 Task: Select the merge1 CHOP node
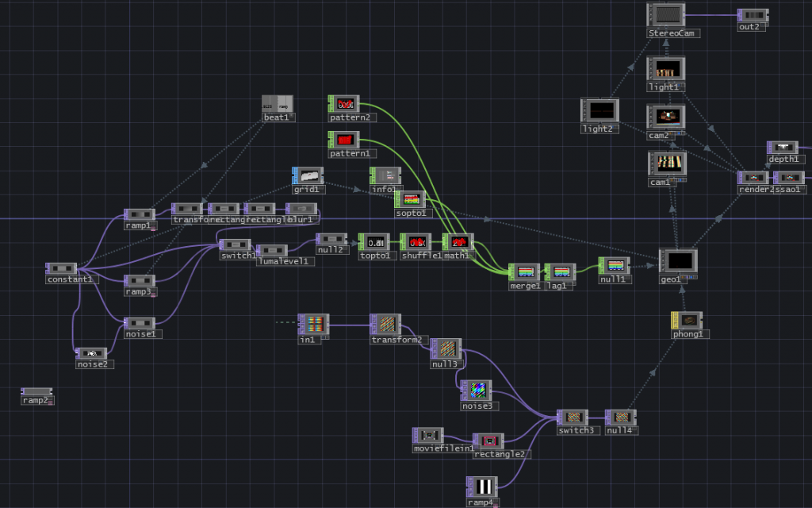524,271
